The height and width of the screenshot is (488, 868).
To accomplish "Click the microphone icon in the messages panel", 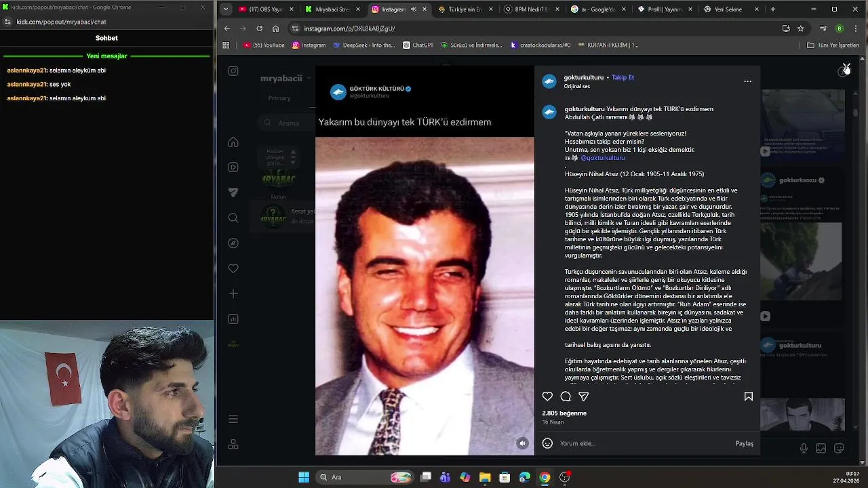I will [804, 448].
